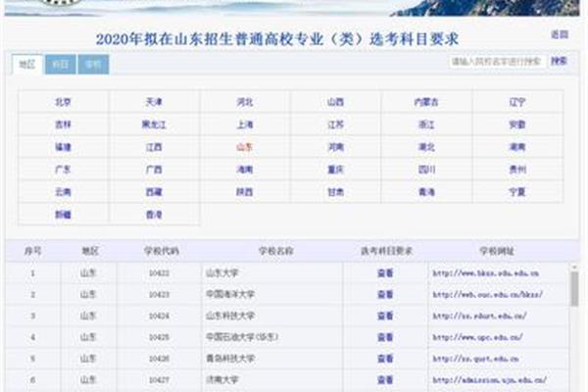Screen dimensions: 588x392
Task: Pick 山西 from the region grid
Action: 335,102
